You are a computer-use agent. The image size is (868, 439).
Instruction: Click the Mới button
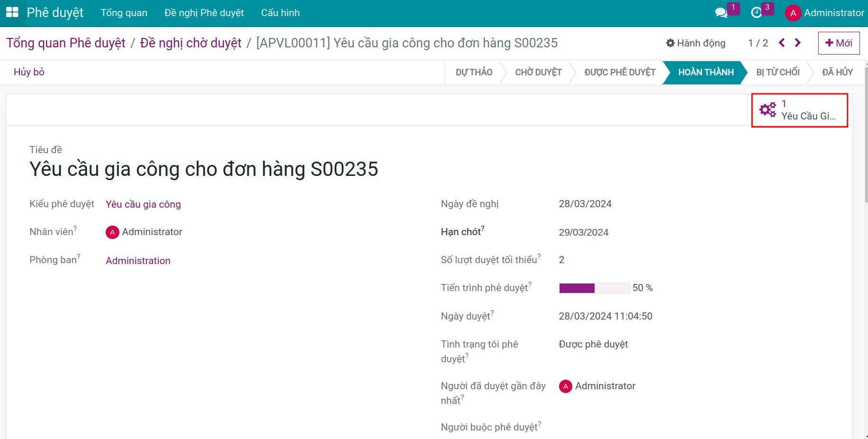point(839,43)
